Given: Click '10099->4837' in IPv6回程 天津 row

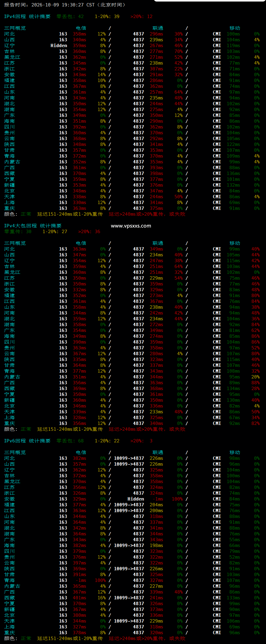Looking at the screenshot, I should tap(129, 621).
